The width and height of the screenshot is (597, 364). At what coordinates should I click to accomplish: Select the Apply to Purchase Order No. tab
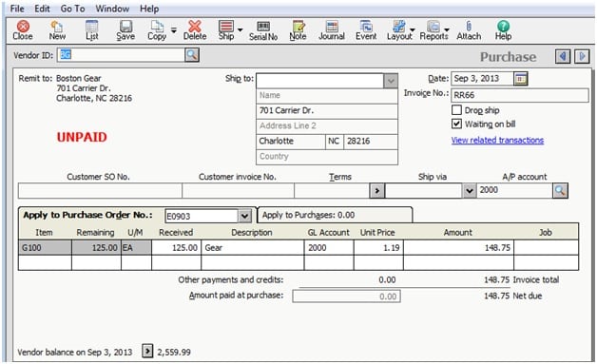click(87, 215)
